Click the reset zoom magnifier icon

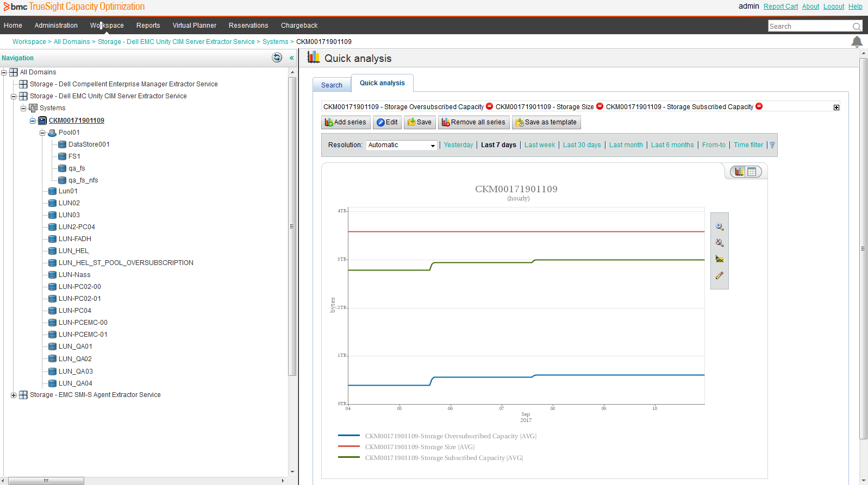click(x=720, y=243)
